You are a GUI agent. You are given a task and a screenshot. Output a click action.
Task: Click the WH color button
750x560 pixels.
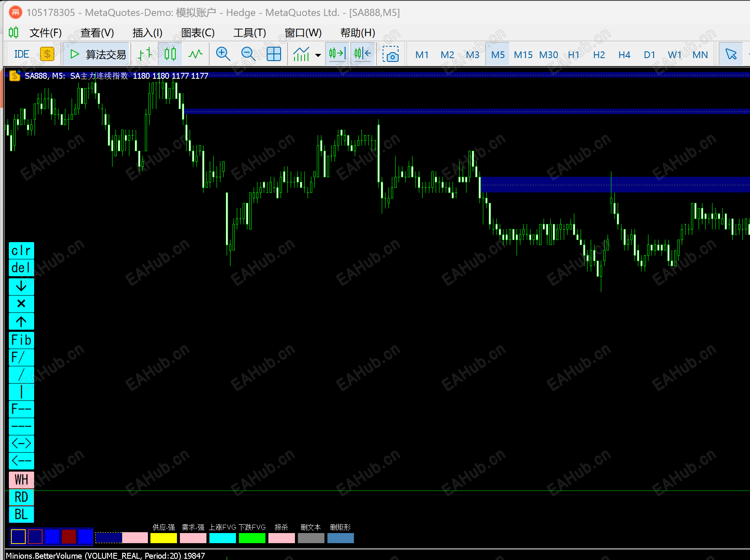click(21, 480)
